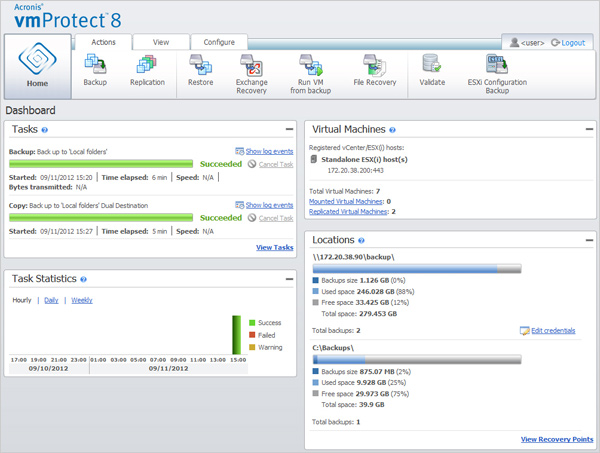Click the Failed legend swatch
This screenshot has height=453, width=600.
(252, 335)
